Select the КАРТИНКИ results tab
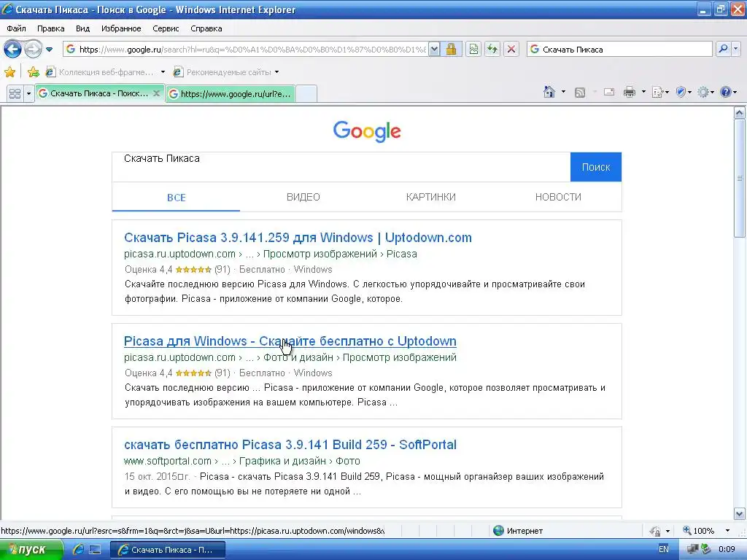The height and width of the screenshot is (560, 747). [x=430, y=197]
